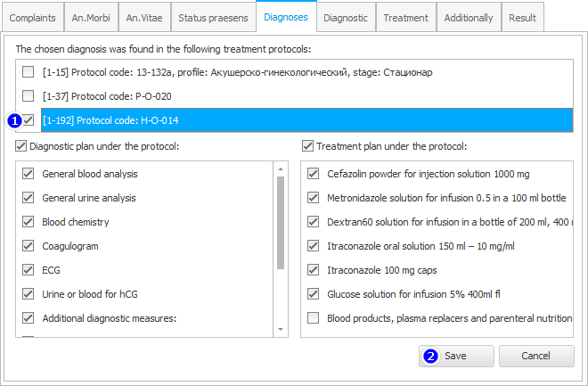Switch to the An.Morbi tab

click(x=91, y=18)
